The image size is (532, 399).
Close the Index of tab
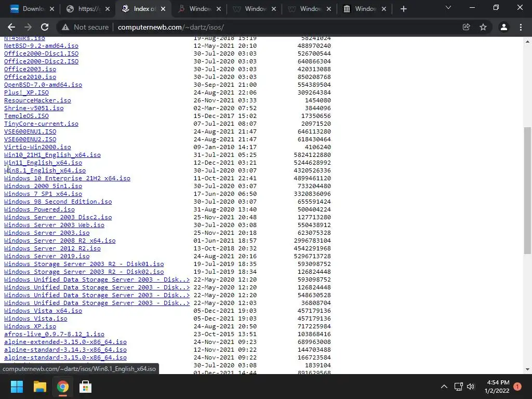click(163, 9)
